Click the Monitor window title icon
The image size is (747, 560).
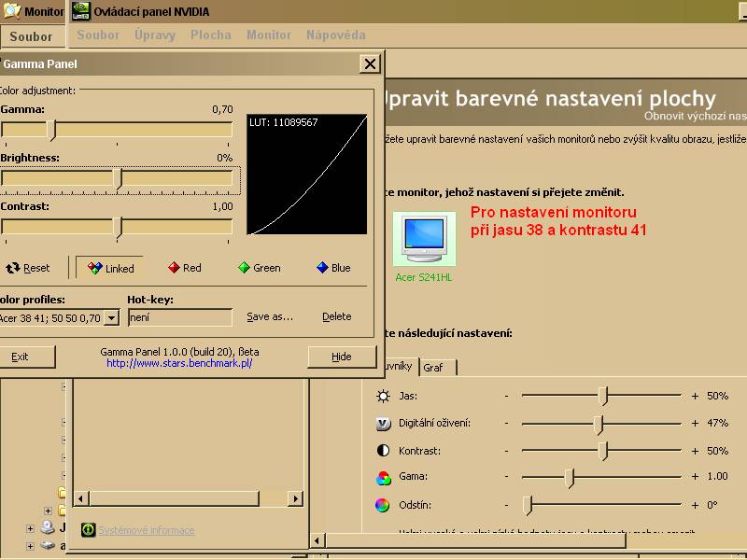point(12,10)
